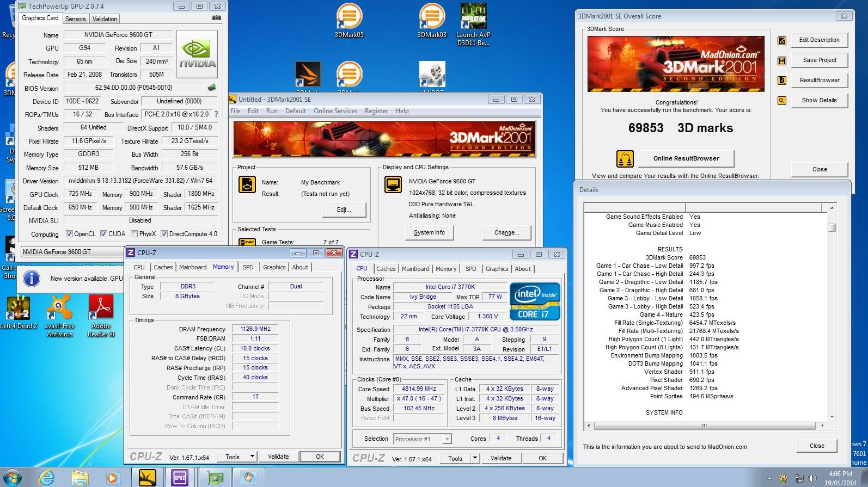
Task: Click the Save Project floppy icon
Action: (x=782, y=60)
